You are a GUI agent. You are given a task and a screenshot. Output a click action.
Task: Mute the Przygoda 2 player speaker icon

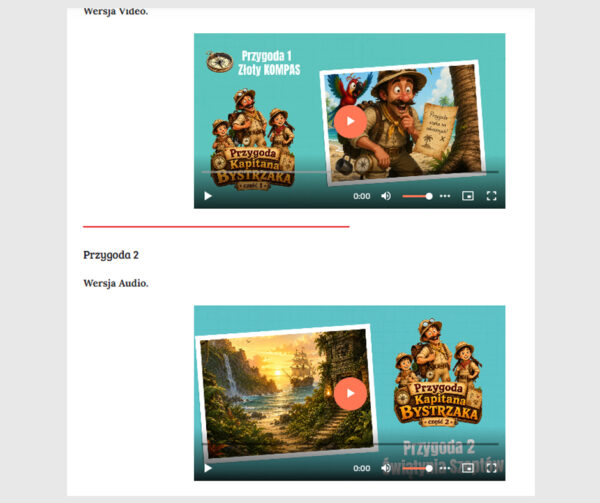coord(386,468)
